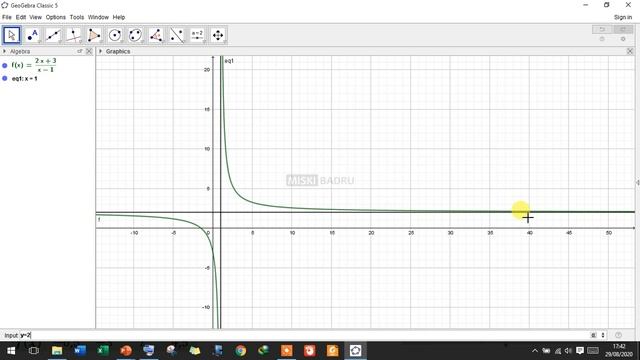Open Excel from the taskbar
Image resolution: width=640 pixels, height=360 pixels.
coord(103,351)
